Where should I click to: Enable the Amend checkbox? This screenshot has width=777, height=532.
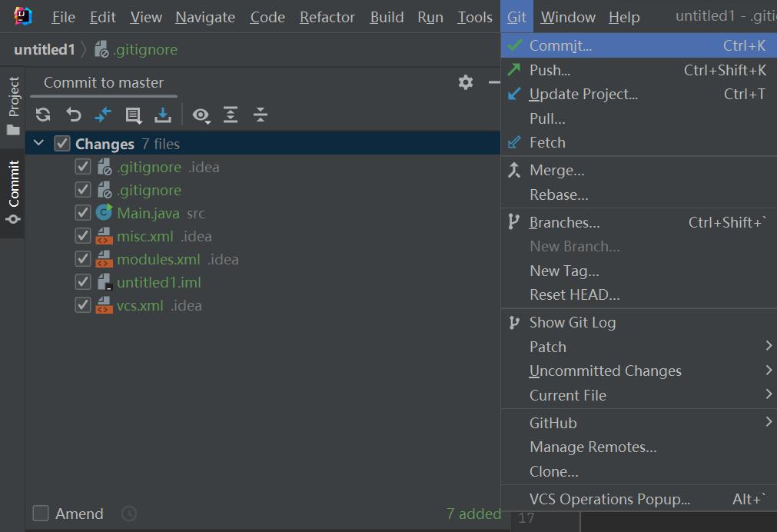(42, 514)
